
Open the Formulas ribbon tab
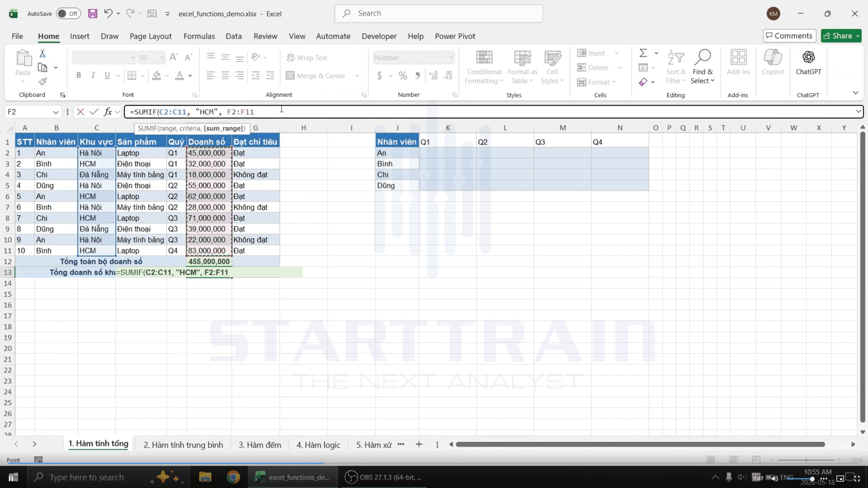point(199,36)
